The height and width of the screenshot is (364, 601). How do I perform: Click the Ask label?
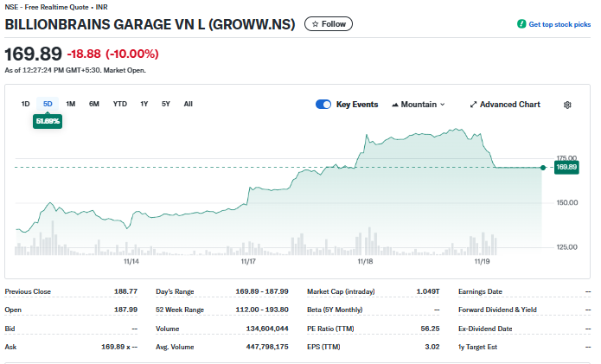10,347
